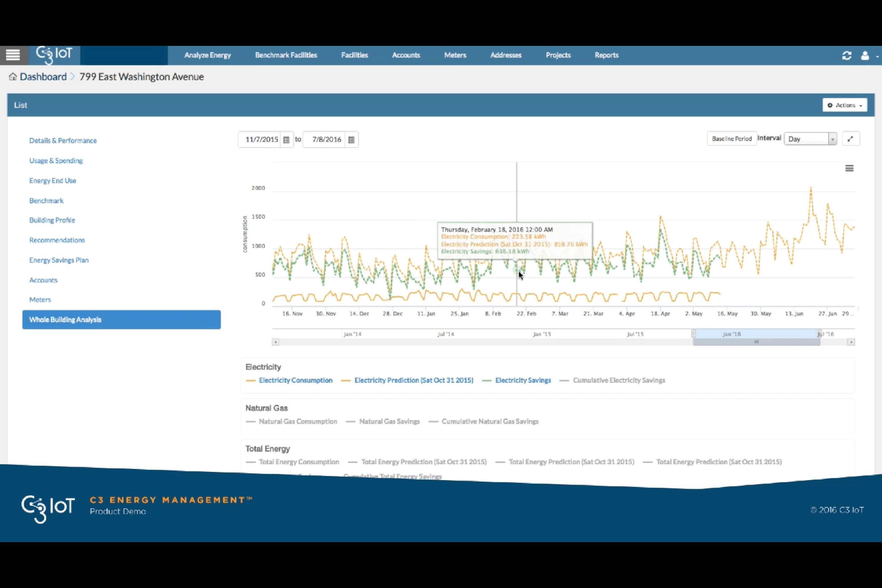Viewport: 882px width, 588px height.
Task: Click the right handle of the navigator range
Action: coord(819,333)
